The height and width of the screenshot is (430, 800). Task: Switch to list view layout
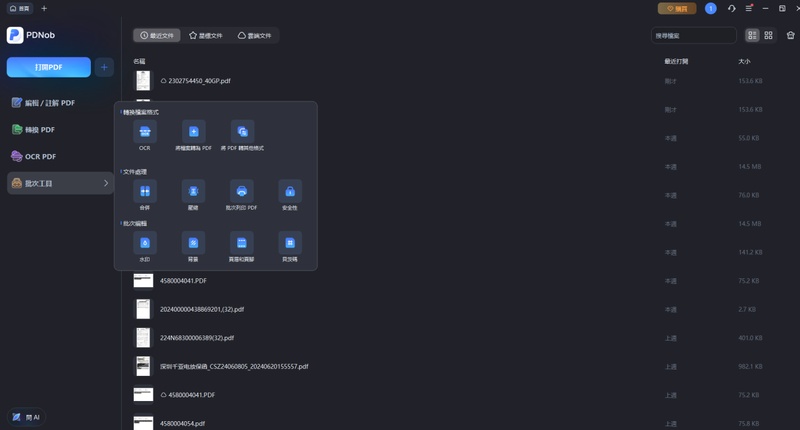click(752, 35)
